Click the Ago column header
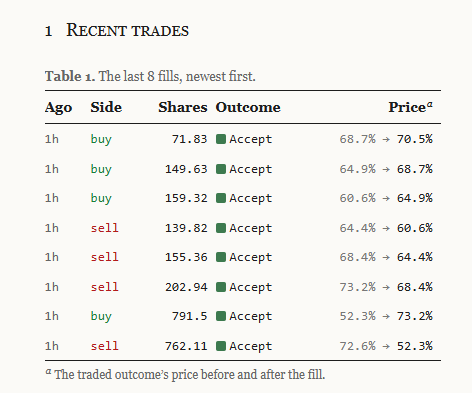Viewport: 472px width, 393px height. pyautogui.click(x=59, y=108)
